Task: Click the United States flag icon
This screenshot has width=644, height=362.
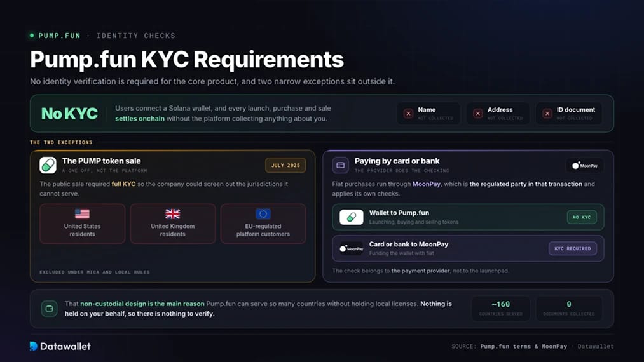Action: (82, 214)
